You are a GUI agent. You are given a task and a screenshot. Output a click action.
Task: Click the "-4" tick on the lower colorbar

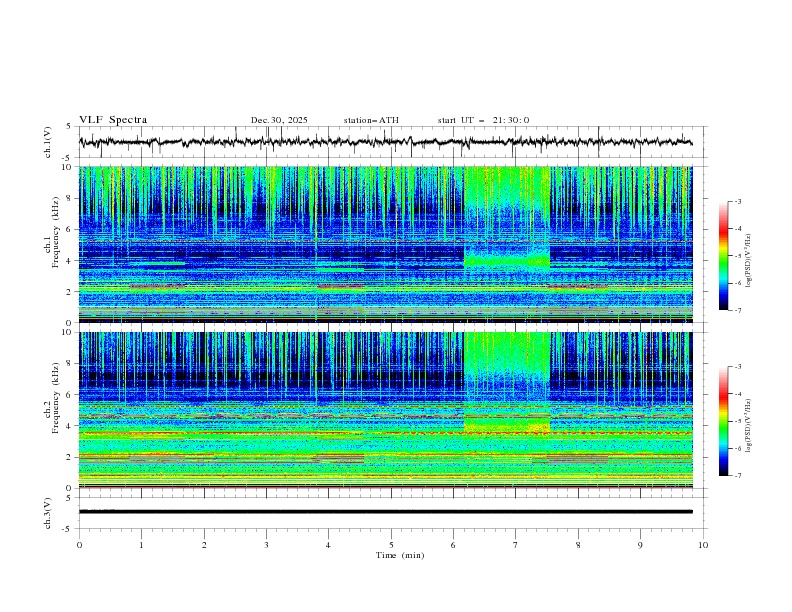[737, 394]
